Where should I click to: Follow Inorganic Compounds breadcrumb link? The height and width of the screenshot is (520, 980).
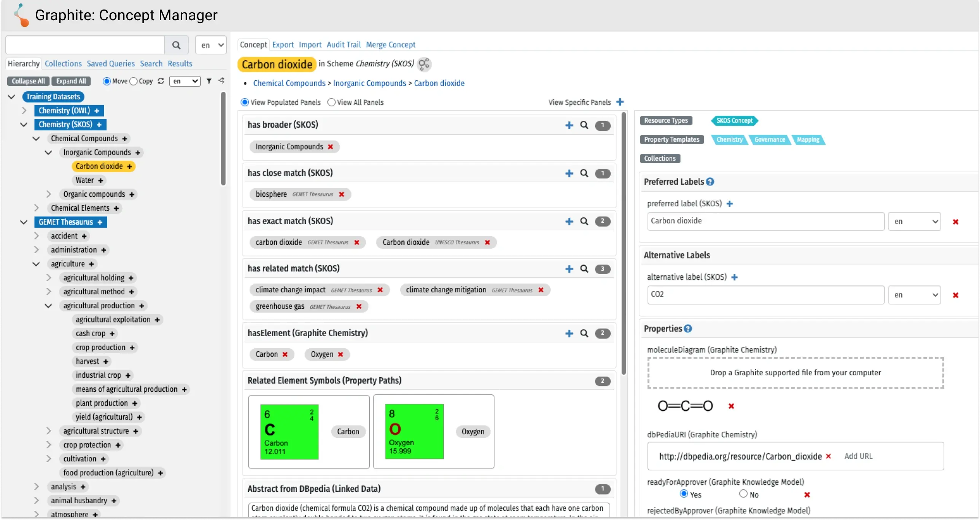tap(369, 83)
